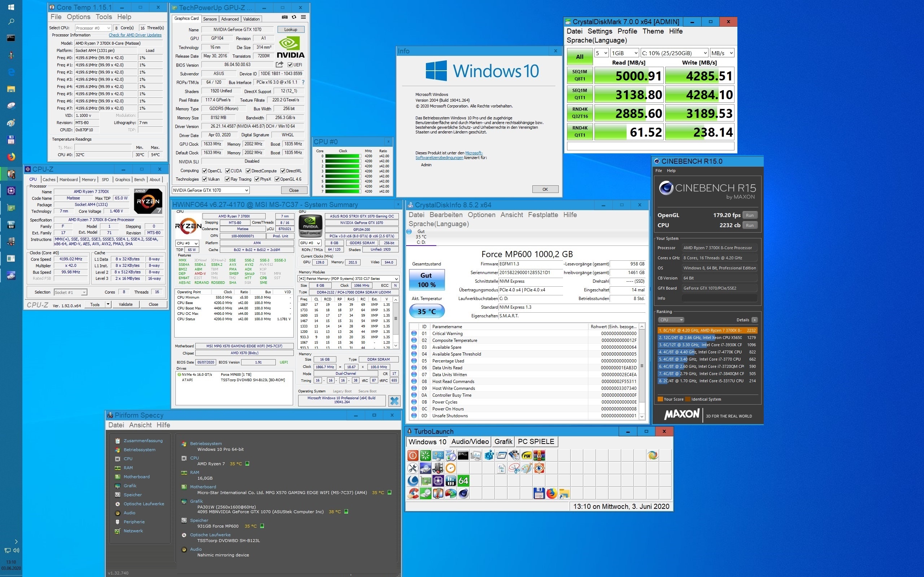Click the bus interface question mark icon
The height and width of the screenshot is (577, 924).
[303, 83]
